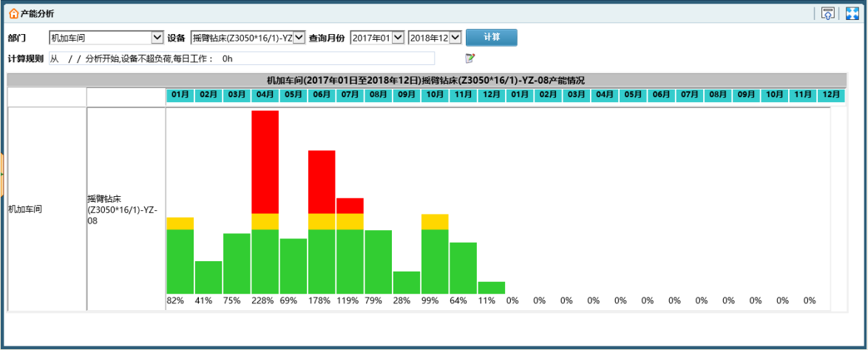The width and height of the screenshot is (868, 350).
Task: Open the start month 2017年01 dropdown
Action: coord(377,38)
